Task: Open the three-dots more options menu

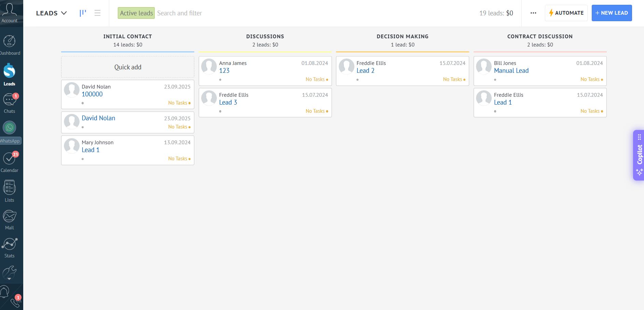Action: coord(533,13)
